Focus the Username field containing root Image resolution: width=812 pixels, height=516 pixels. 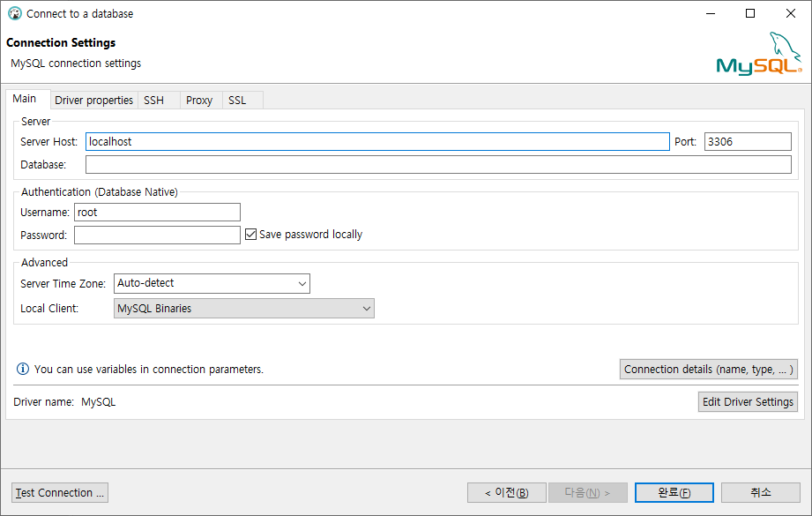click(158, 212)
